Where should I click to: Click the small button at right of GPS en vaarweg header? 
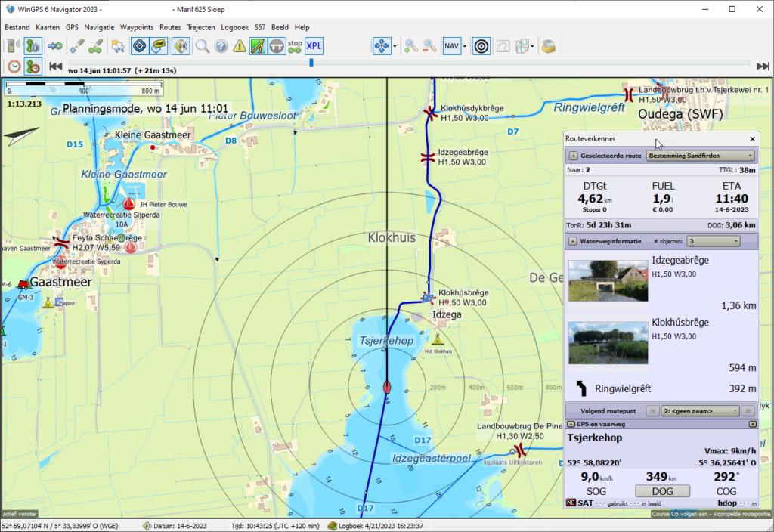(x=752, y=424)
